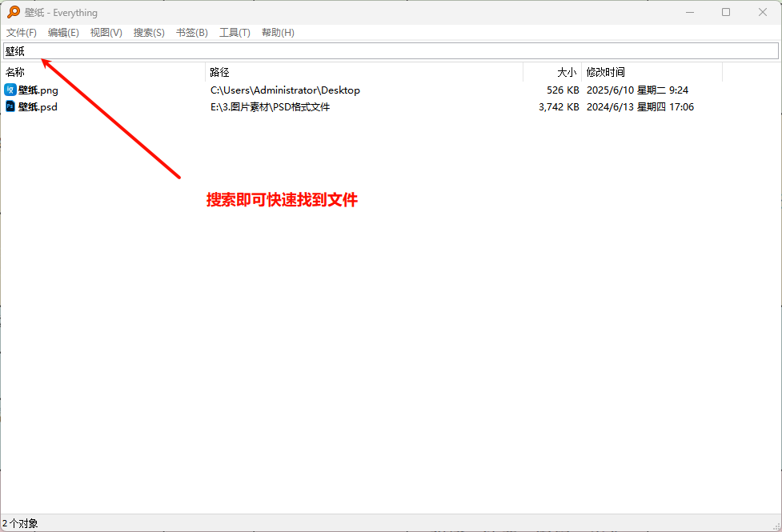Click the 壁纸.png file type icon
Screen dimensions: 782x532
10,90
